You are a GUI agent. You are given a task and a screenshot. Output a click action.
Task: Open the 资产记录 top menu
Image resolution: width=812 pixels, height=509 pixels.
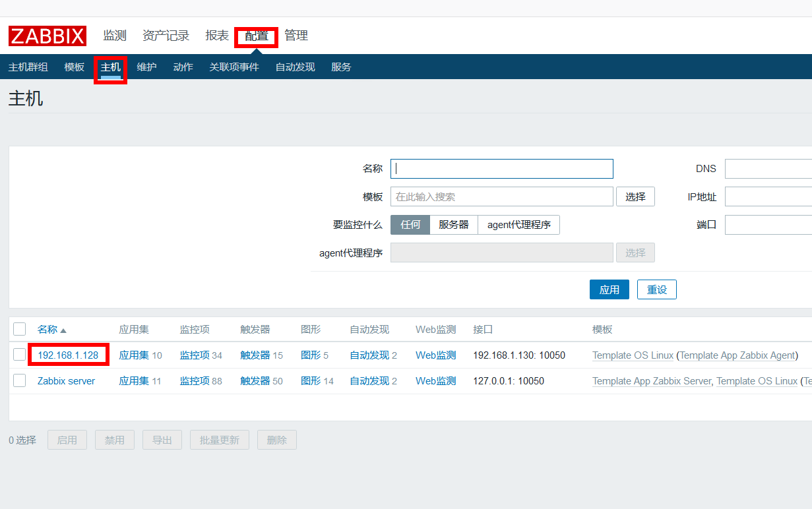click(166, 36)
